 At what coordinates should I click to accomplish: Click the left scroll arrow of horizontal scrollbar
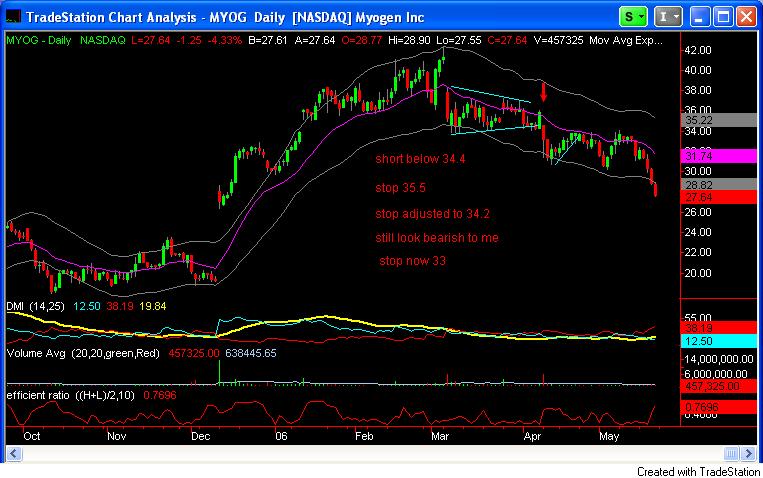point(14,454)
